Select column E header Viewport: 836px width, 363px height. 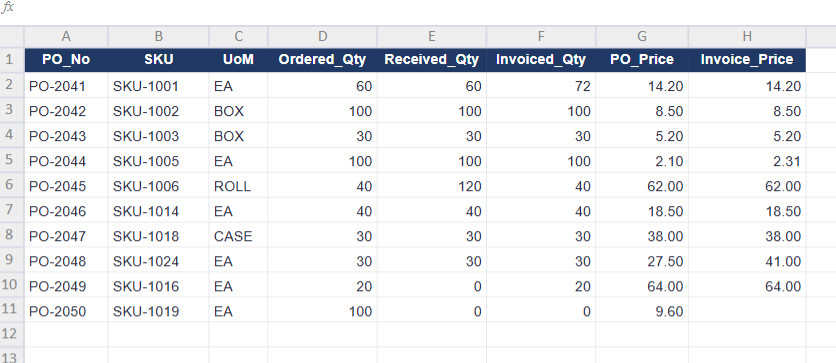[x=432, y=36]
